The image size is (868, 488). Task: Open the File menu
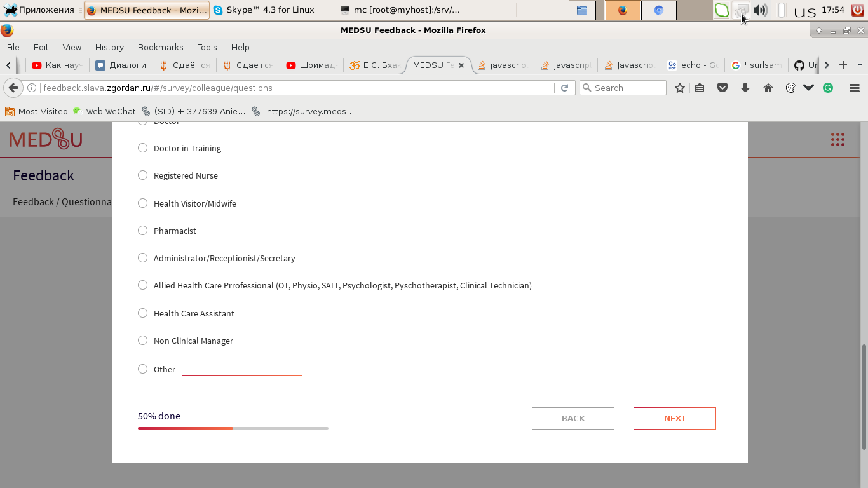coord(13,47)
